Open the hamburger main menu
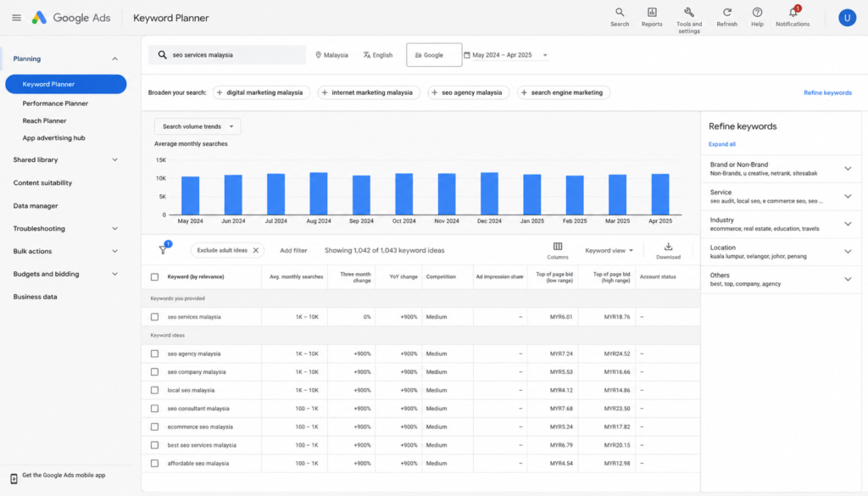This screenshot has width=868, height=496. point(17,18)
